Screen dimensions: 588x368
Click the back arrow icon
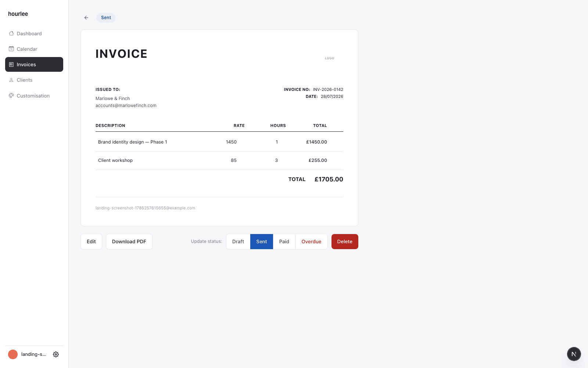click(x=86, y=18)
